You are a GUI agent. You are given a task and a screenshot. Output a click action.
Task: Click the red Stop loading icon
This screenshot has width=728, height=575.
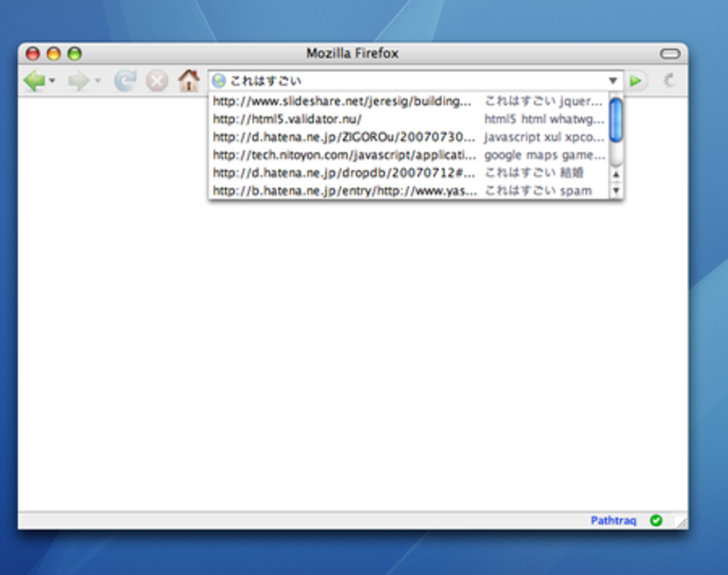[x=157, y=81]
